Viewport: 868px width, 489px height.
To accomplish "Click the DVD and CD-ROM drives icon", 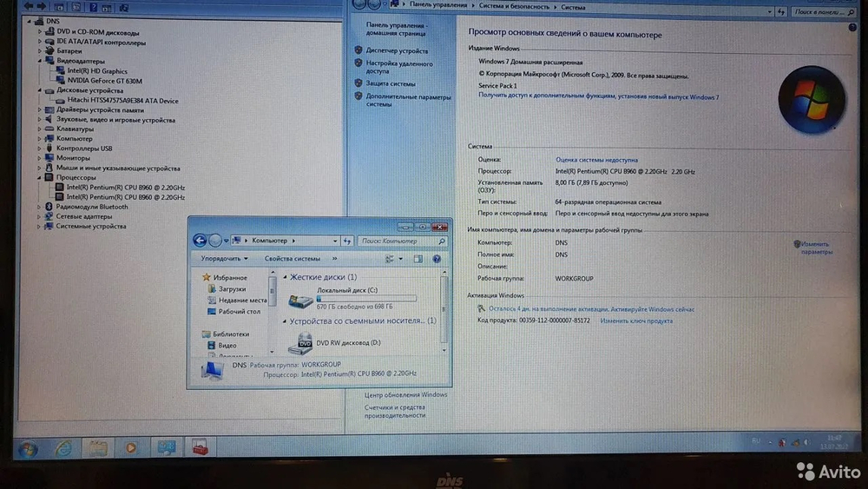I will tap(49, 32).
